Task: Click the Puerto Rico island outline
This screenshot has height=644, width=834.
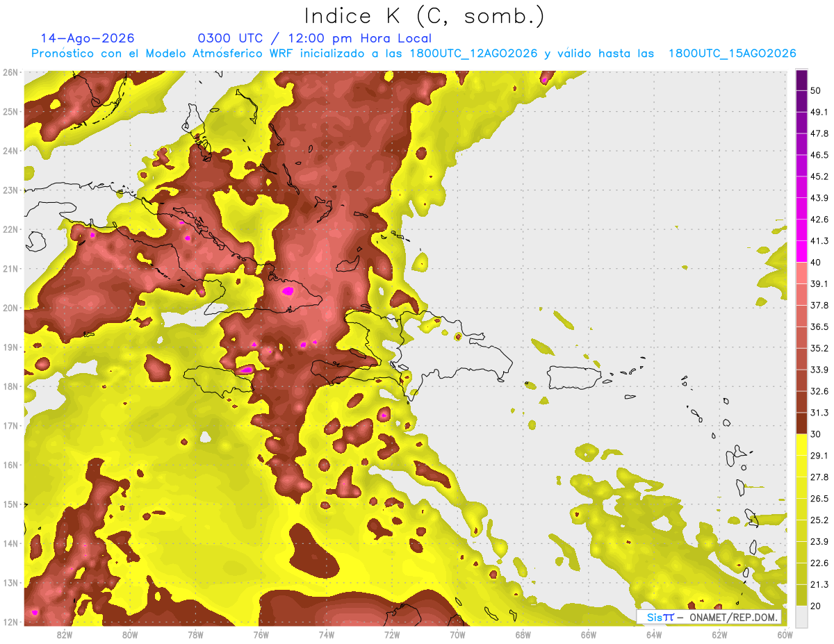Action: point(575,377)
